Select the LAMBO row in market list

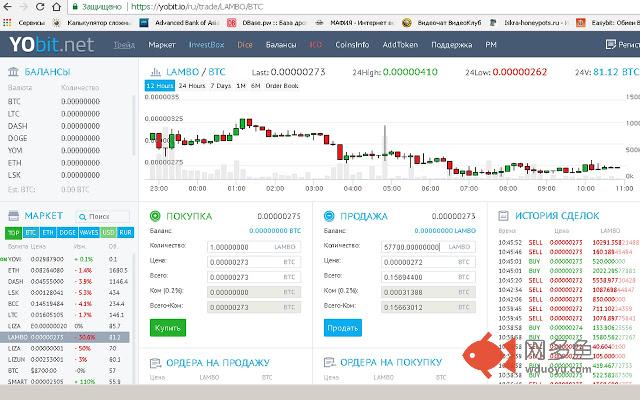point(64,337)
